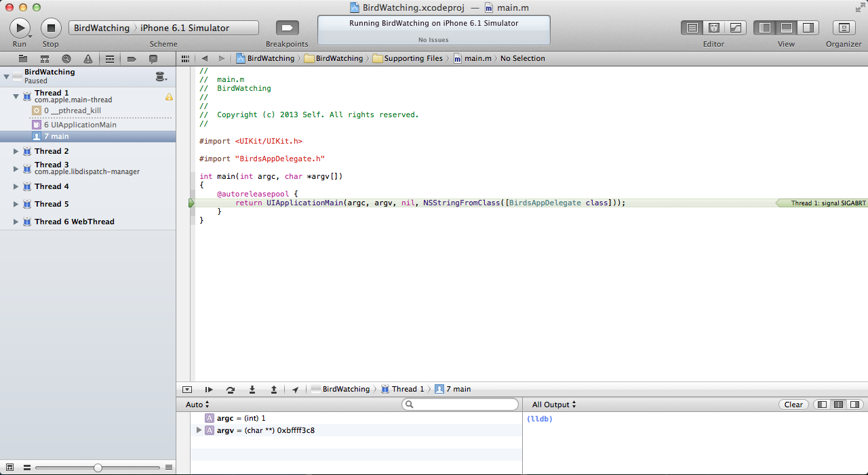This screenshot has height=475, width=868.
Task: Toggle the Breakpoints button
Action: click(287, 28)
